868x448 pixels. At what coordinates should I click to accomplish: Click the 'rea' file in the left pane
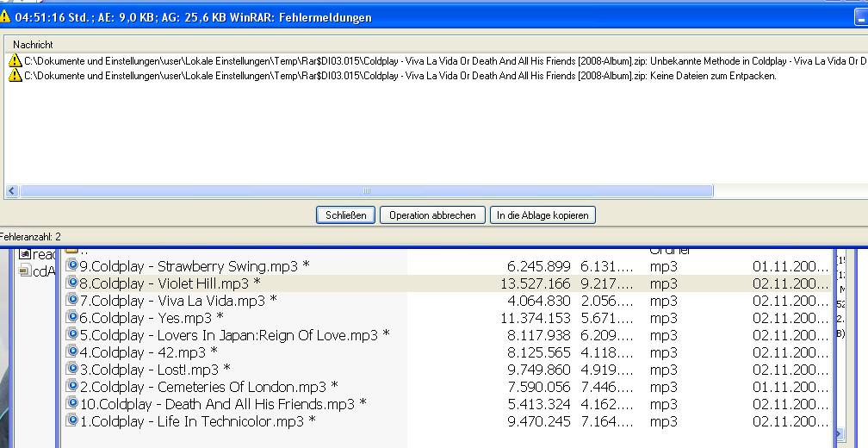coord(38,254)
